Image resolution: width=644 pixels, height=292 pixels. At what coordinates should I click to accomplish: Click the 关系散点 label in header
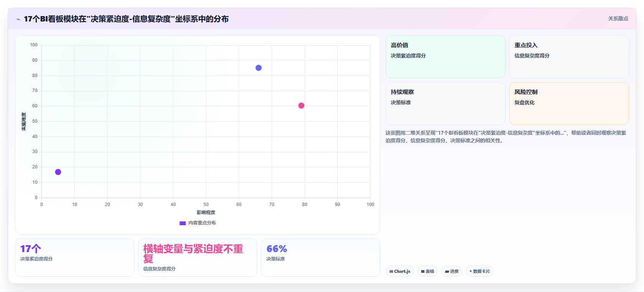[x=618, y=18]
